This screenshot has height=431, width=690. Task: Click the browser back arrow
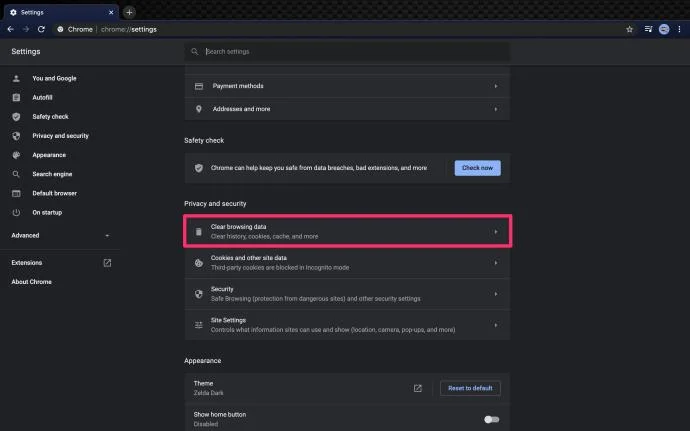[x=10, y=29]
